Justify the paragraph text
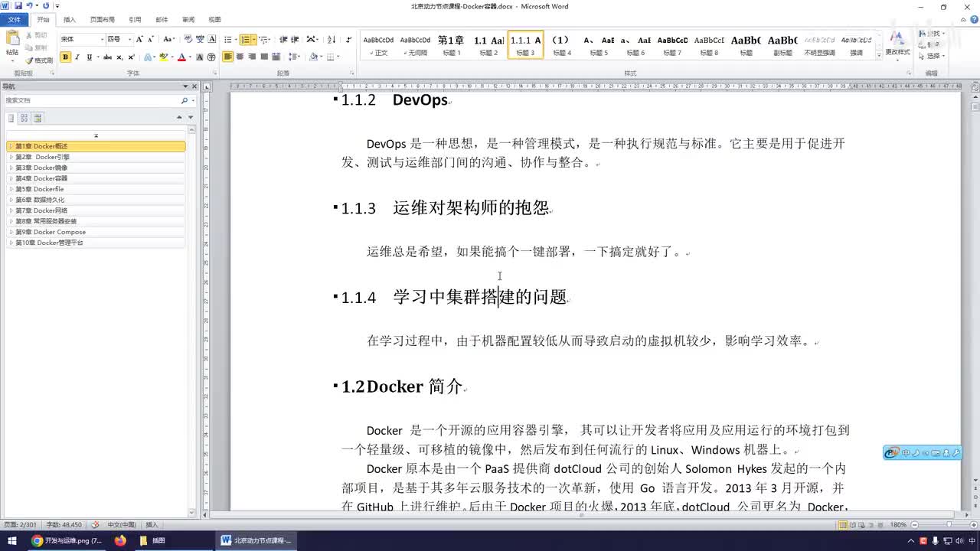The image size is (980, 551). 264,57
